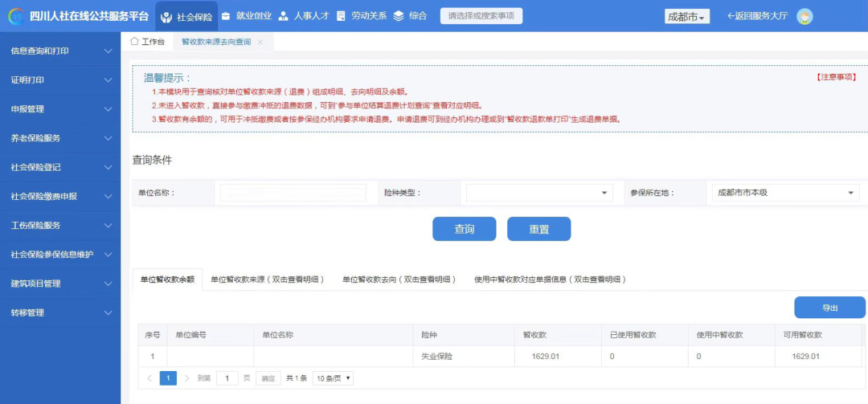Click the go-to page number field

(x=227, y=378)
